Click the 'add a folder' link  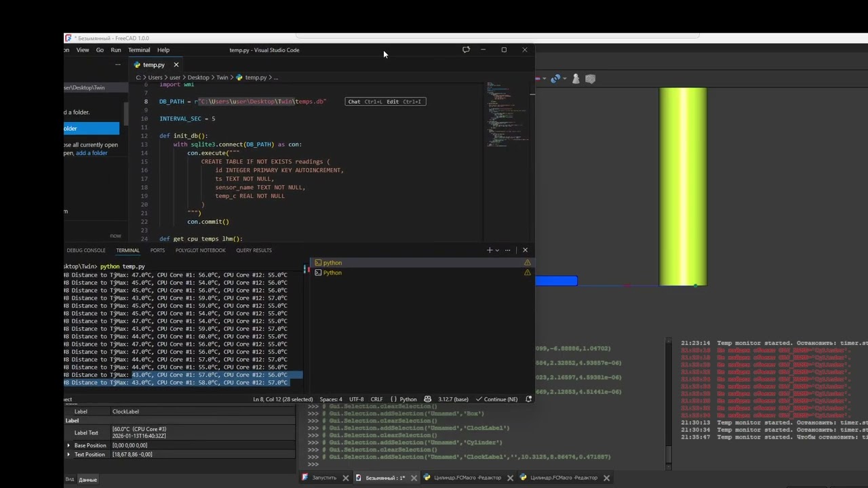point(92,153)
